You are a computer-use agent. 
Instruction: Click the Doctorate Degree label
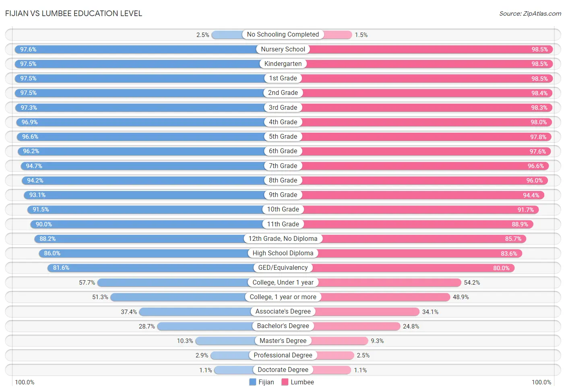pyautogui.click(x=283, y=369)
